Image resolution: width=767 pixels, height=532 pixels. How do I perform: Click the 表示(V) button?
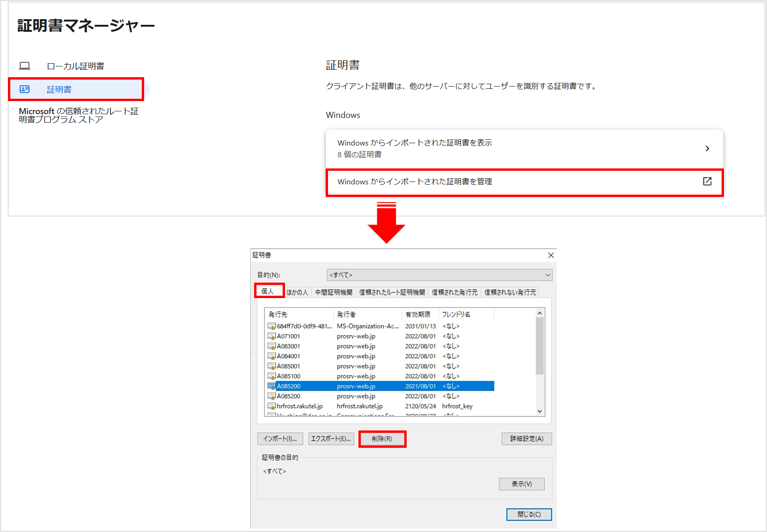tap(521, 484)
